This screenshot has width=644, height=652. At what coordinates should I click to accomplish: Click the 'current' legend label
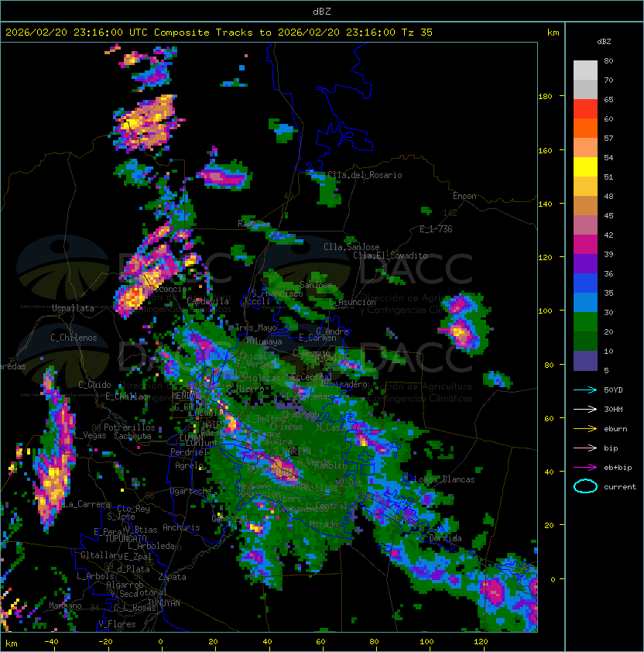point(620,487)
